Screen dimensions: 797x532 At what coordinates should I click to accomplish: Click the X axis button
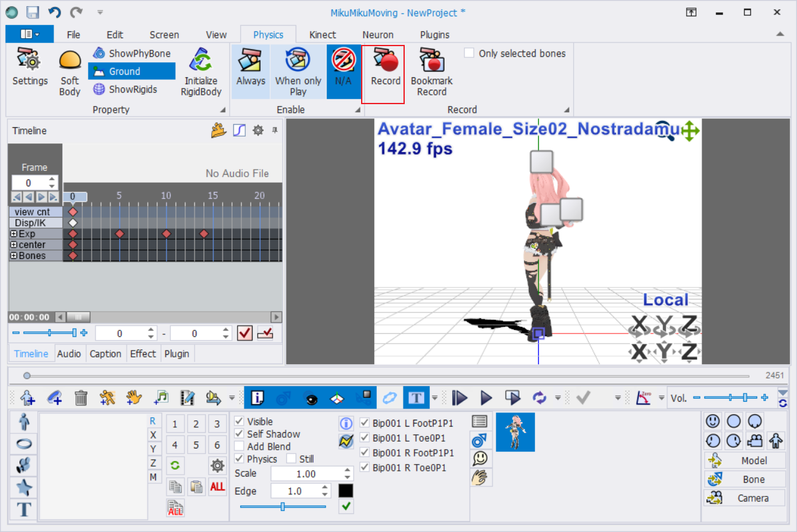point(153,435)
